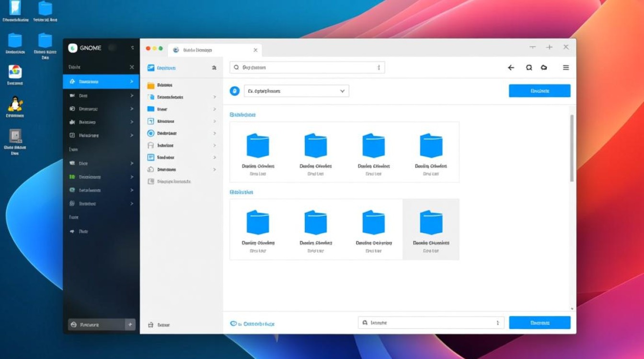The width and height of the screenshot is (644, 359).
Task: Click the pin icon in the file sidebar header
Action: (214, 68)
